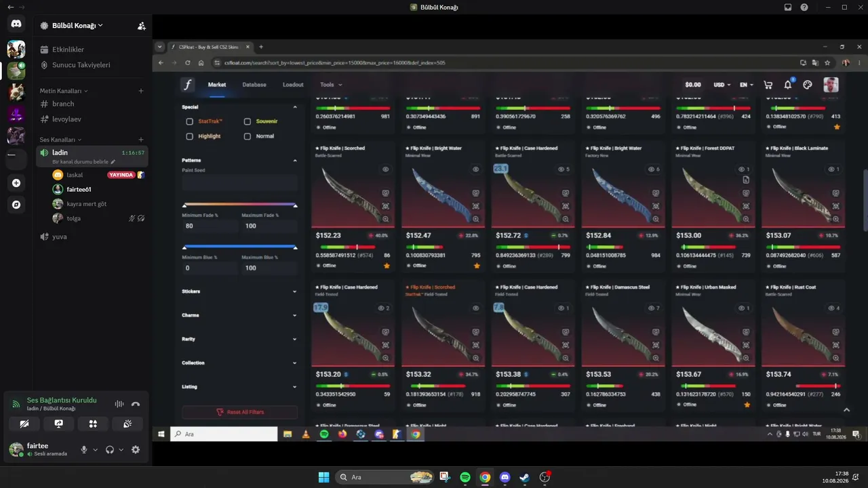Reset All Filters on CSFloat
Viewport: 868px width, 488px height.
point(239,412)
